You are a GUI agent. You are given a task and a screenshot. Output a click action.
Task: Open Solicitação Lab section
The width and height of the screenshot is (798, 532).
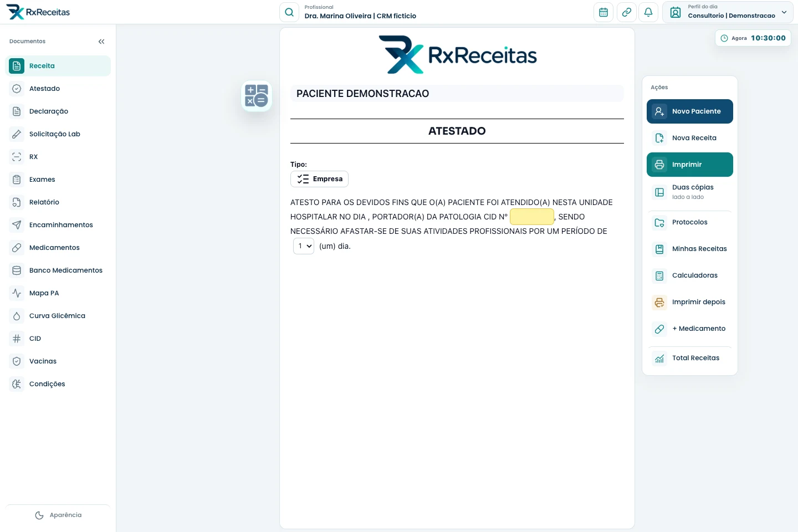point(58,134)
